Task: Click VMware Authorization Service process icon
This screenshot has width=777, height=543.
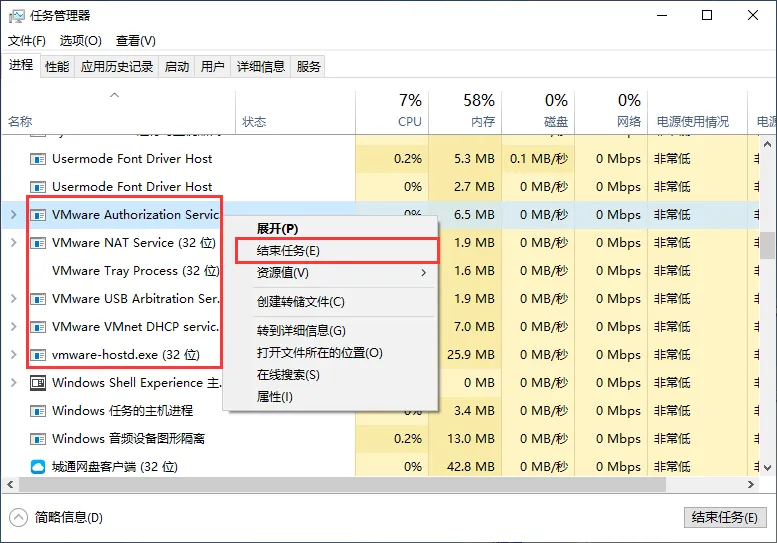Action: coord(38,215)
